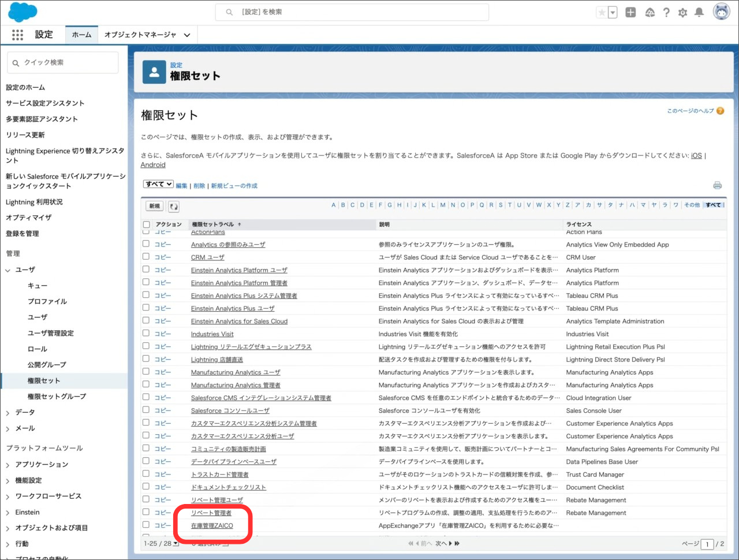Viewport: 739px width, 560px height.
Task: Click the このページのヘルプ link
Action: click(x=691, y=111)
